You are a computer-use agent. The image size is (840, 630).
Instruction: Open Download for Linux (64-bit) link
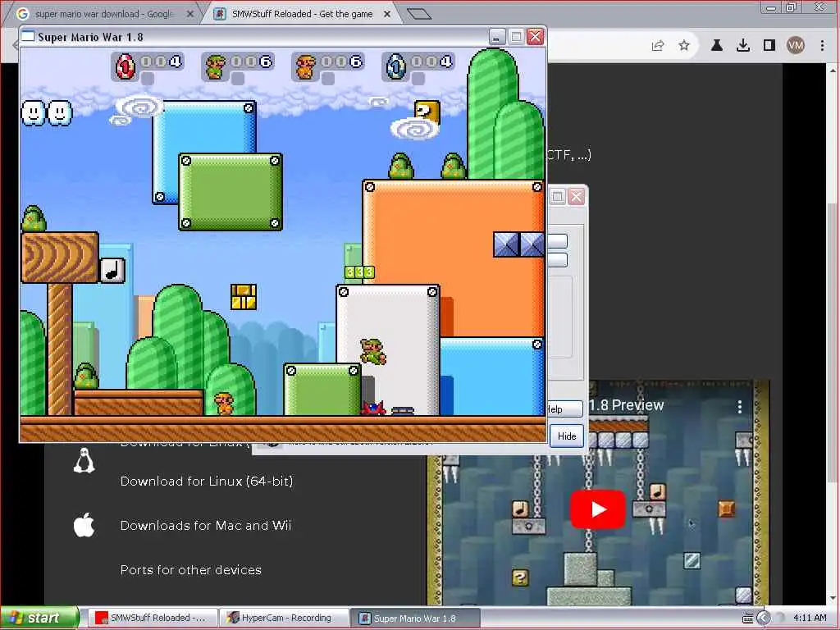pyautogui.click(x=207, y=481)
